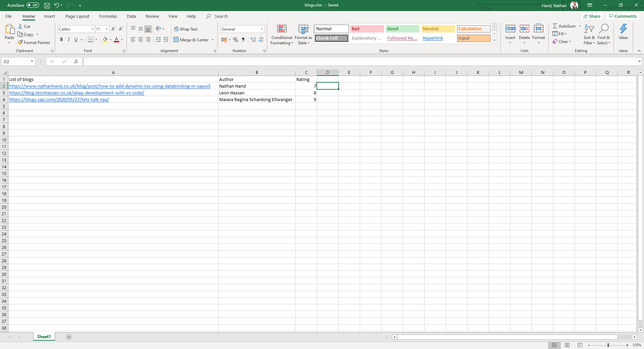
Task: Adjust the zoom slider handle
Action: click(x=608, y=345)
